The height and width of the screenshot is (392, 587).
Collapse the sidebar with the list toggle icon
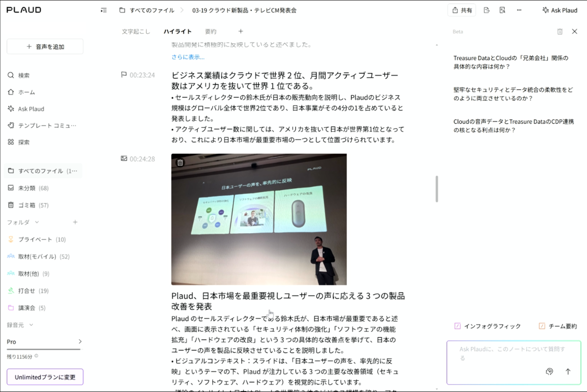pos(104,10)
